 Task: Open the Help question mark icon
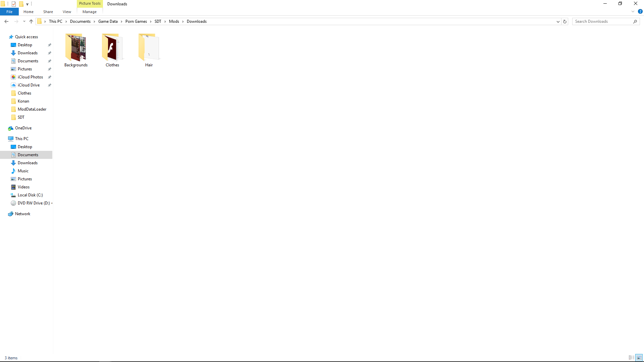tap(640, 12)
